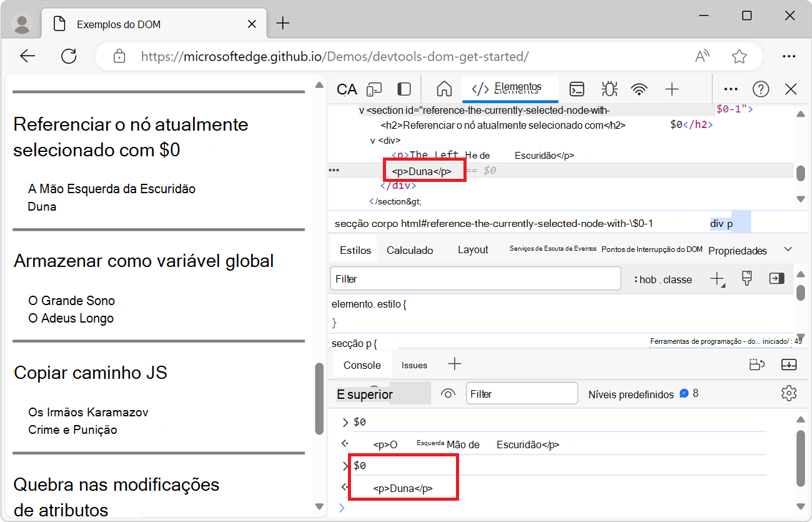
Task: Click the Duna text on the web page
Action: tap(42, 206)
